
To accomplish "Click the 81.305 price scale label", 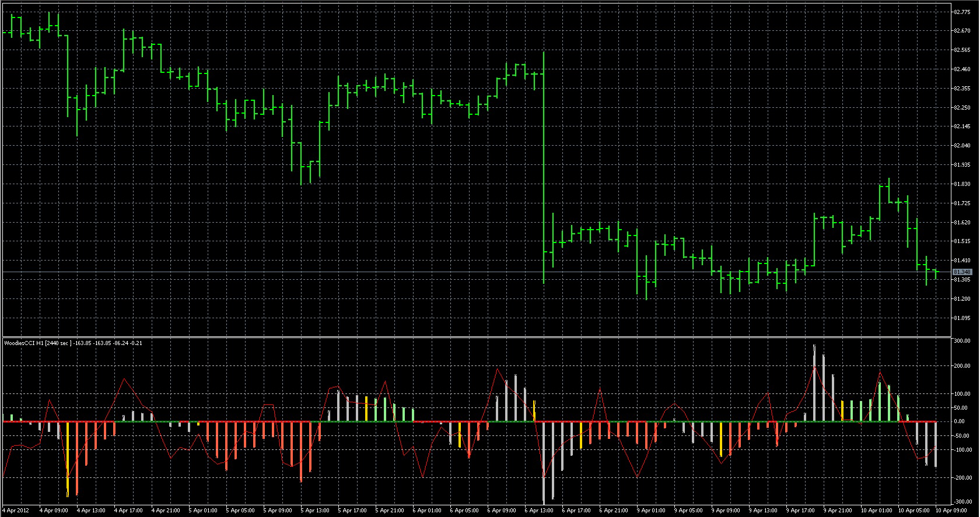I will [x=962, y=280].
